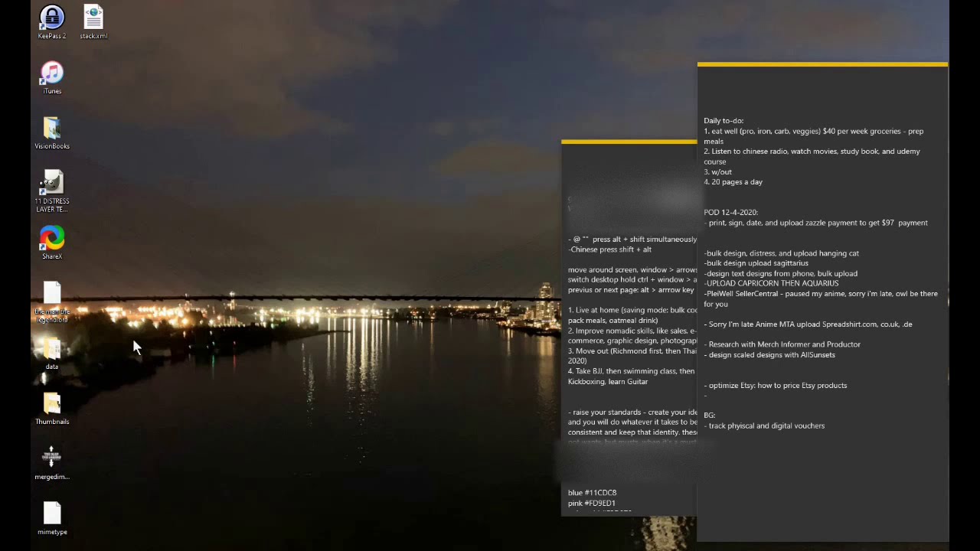
Task: Select the 11 DISTRESS LAYER shortcut icon
Action: coord(52,191)
